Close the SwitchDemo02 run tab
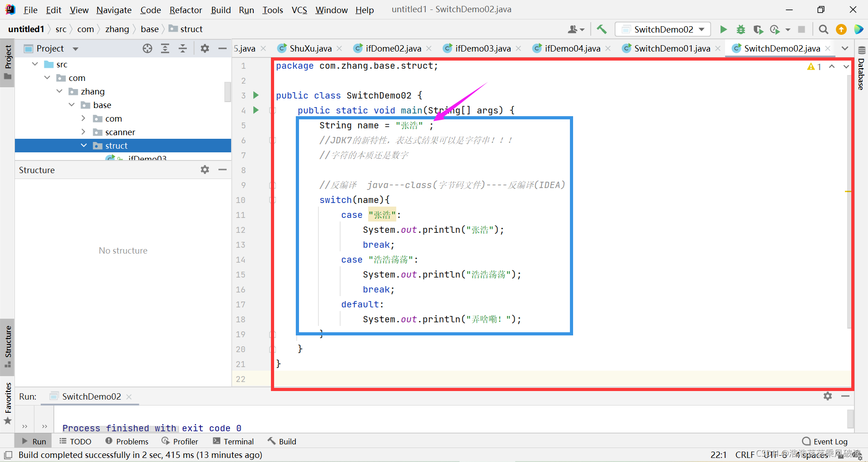 [129, 396]
